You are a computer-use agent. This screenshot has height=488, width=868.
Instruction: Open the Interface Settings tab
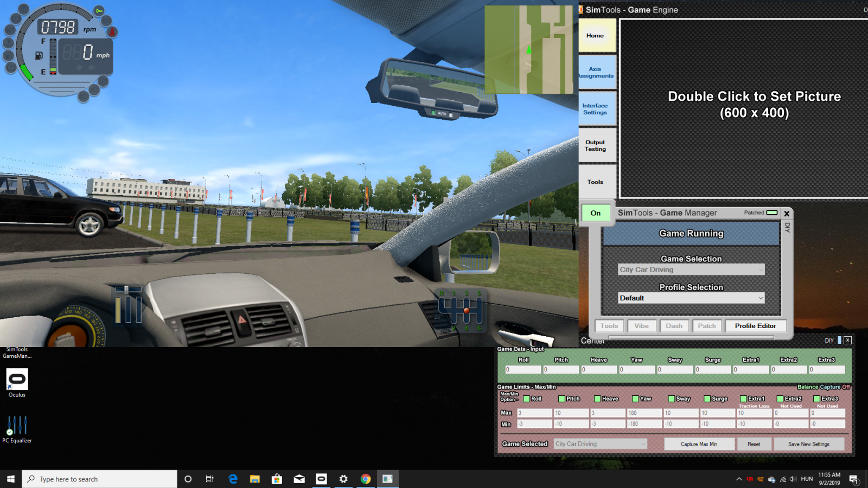[597, 109]
